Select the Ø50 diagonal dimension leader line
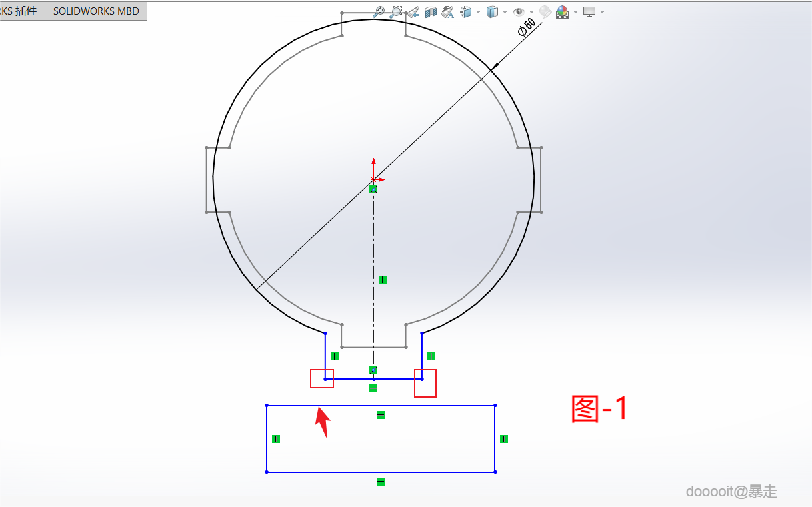812x507 pixels. [x=400, y=155]
